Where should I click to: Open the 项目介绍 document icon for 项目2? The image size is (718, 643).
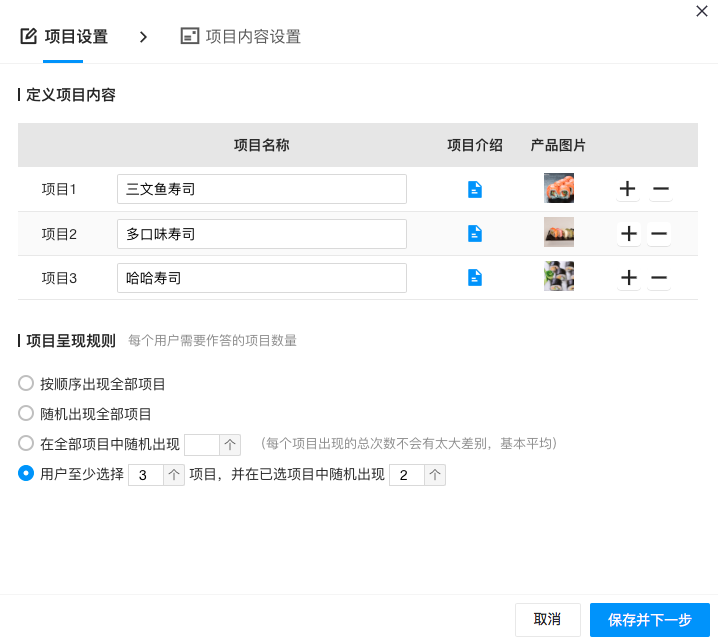[475, 234]
